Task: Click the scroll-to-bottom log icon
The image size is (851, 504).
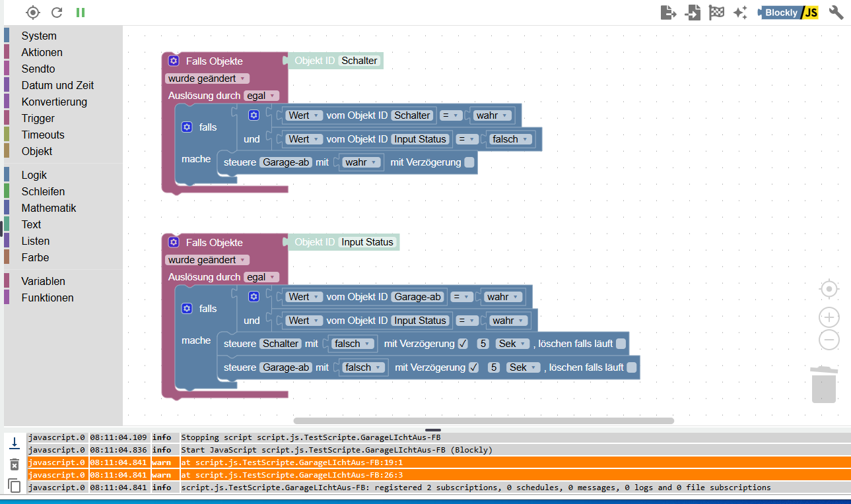Action: (14, 443)
